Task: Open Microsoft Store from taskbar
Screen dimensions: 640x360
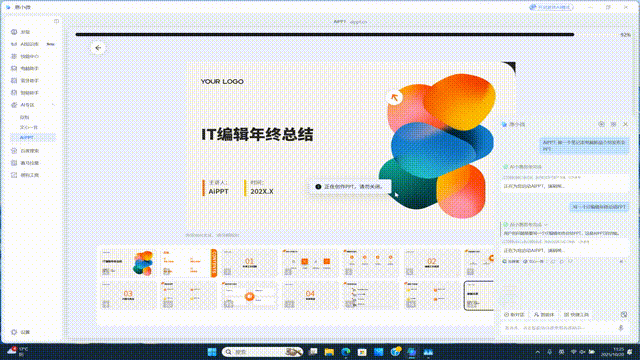Action: (362, 351)
